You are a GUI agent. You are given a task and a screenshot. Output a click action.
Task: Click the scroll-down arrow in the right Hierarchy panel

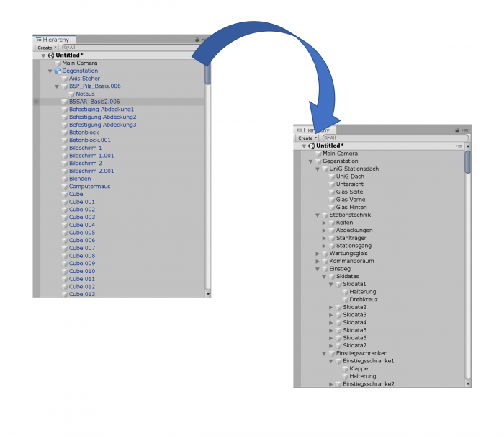468,384
